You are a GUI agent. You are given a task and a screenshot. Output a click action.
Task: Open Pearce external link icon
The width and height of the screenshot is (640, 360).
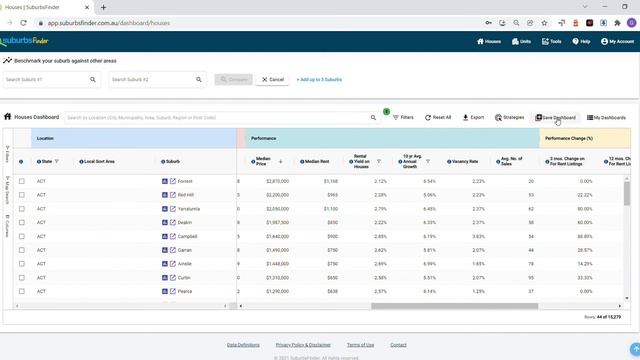[173, 291]
